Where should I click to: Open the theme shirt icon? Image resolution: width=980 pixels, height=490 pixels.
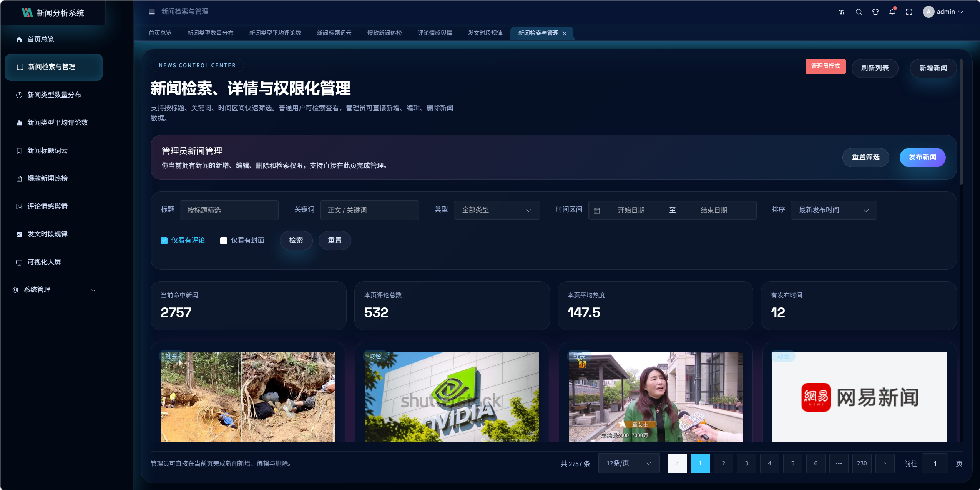[x=875, y=12]
